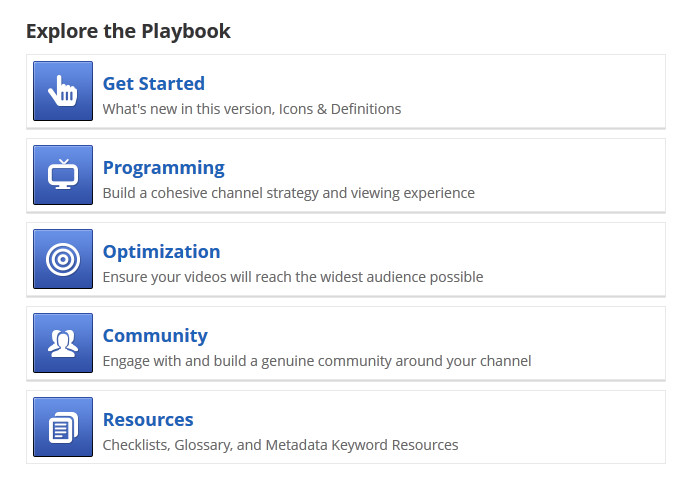The height and width of the screenshot is (481, 679).
Task: Click blank right side of Resources card
Action: click(563, 427)
